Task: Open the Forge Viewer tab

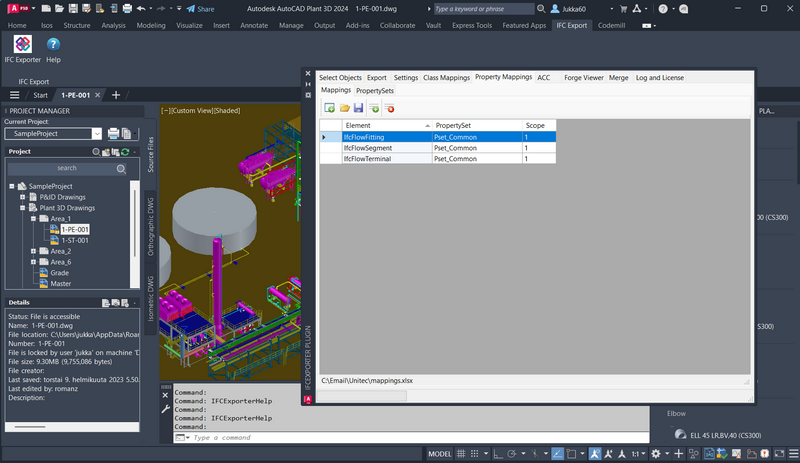Action: click(x=584, y=78)
